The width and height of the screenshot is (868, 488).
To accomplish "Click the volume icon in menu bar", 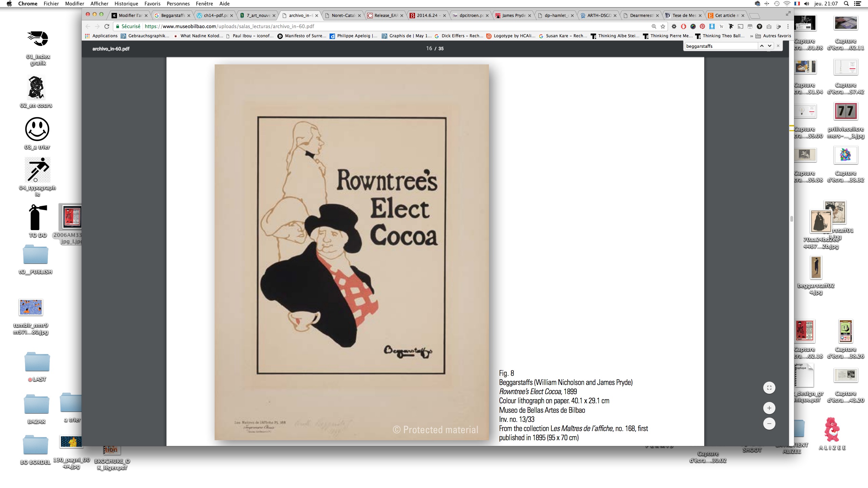I will [x=807, y=4].
